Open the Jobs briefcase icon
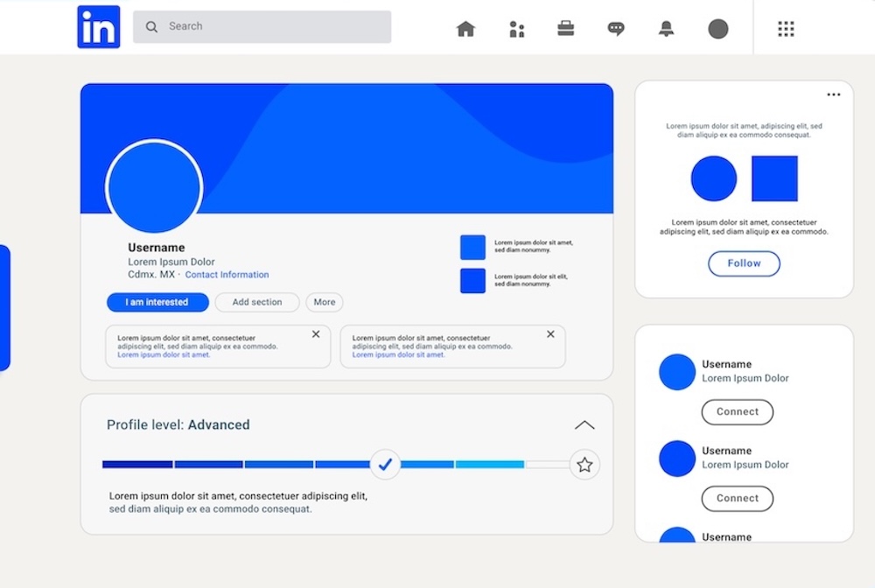 click(566, 28)
